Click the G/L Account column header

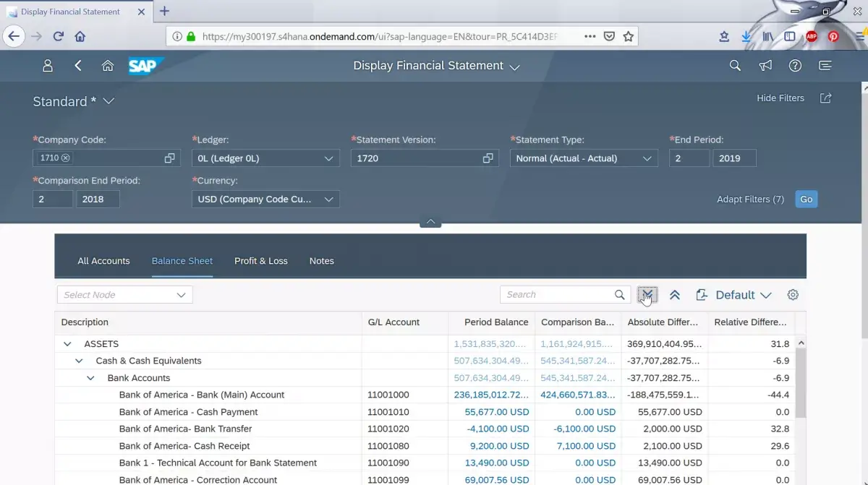404,322
